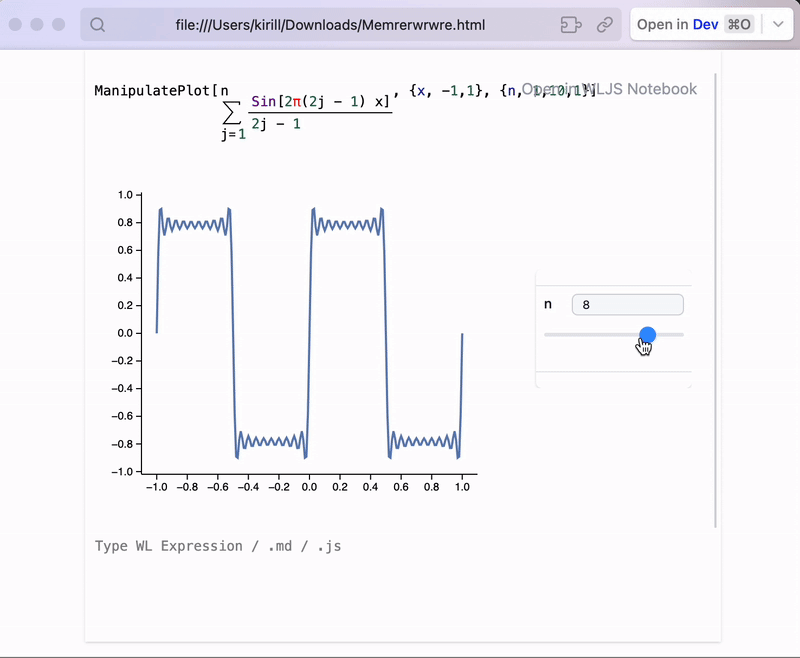The image size is (800, 658).
Task: Click the yellow minimize window button
Action: 37,24
